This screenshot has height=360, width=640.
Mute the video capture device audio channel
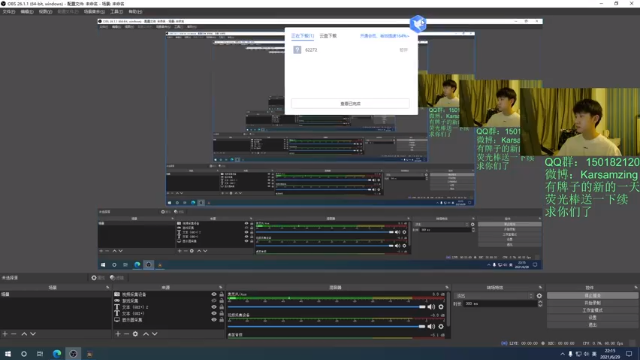click(x=431, y=327)
